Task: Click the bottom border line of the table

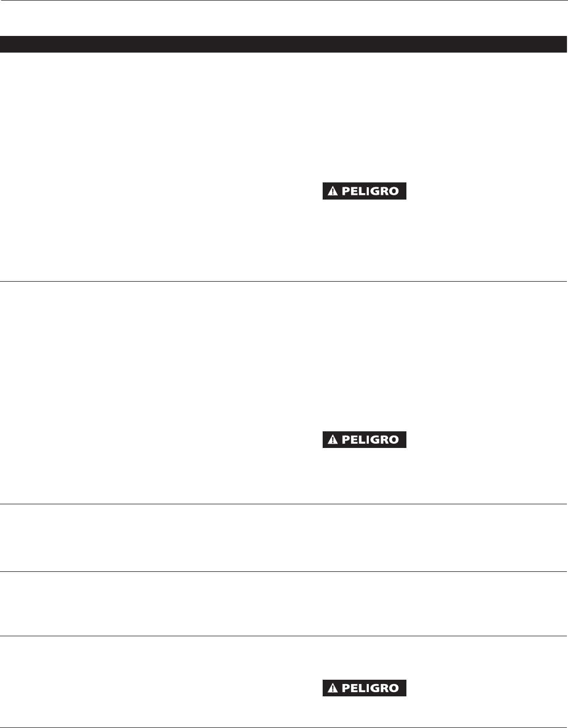Action: click(x=283, y=727)
